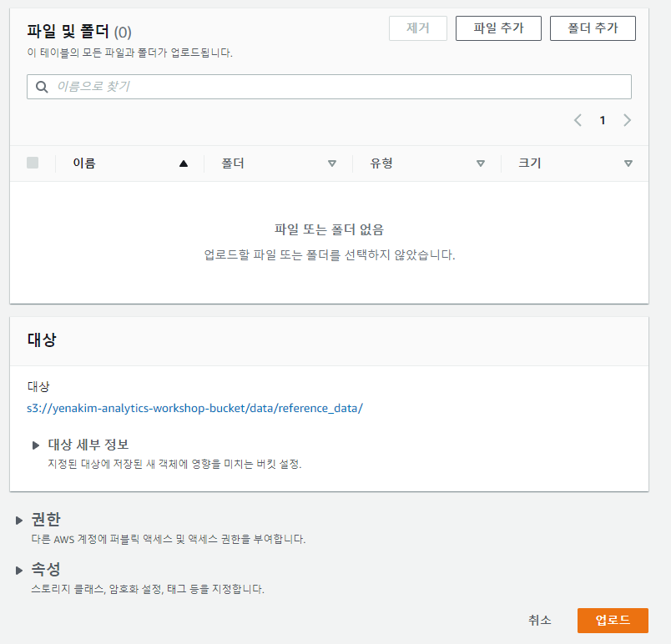Click the 취소 (Cancel) button
The image size is (671, 644).
point(540,620)
